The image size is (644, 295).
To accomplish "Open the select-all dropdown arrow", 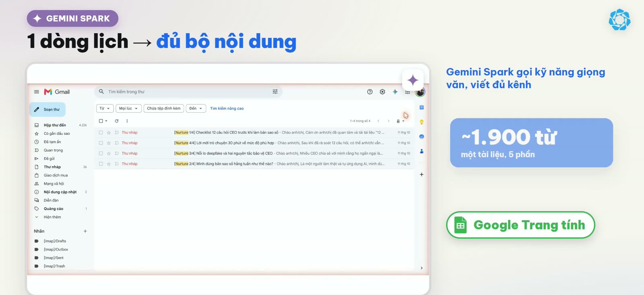I will [106, 121].
